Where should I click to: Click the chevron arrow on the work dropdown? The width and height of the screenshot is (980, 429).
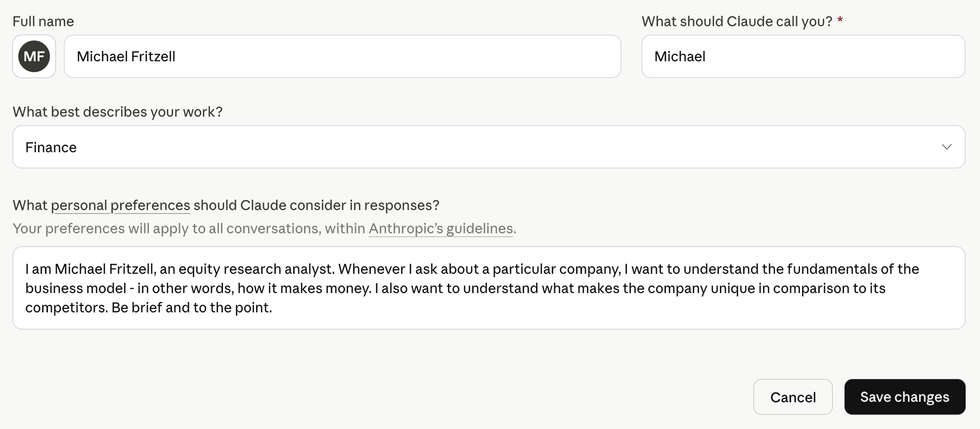pos(946,147)
